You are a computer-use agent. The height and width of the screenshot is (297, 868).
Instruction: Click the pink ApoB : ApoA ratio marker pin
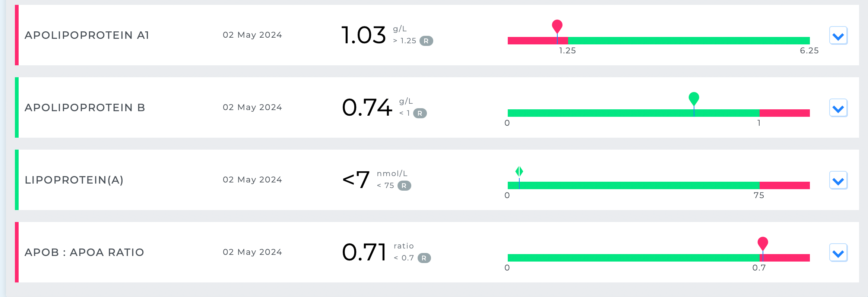click(x=763, y=243)
